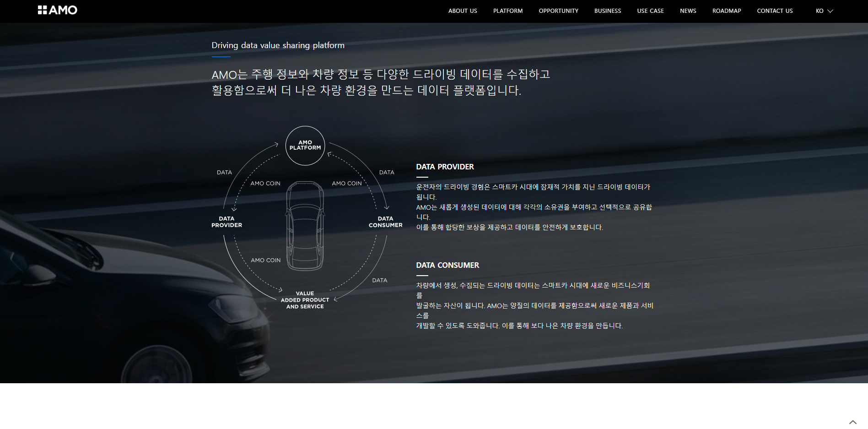Click the NEWS navigation link

coord(688,11)
